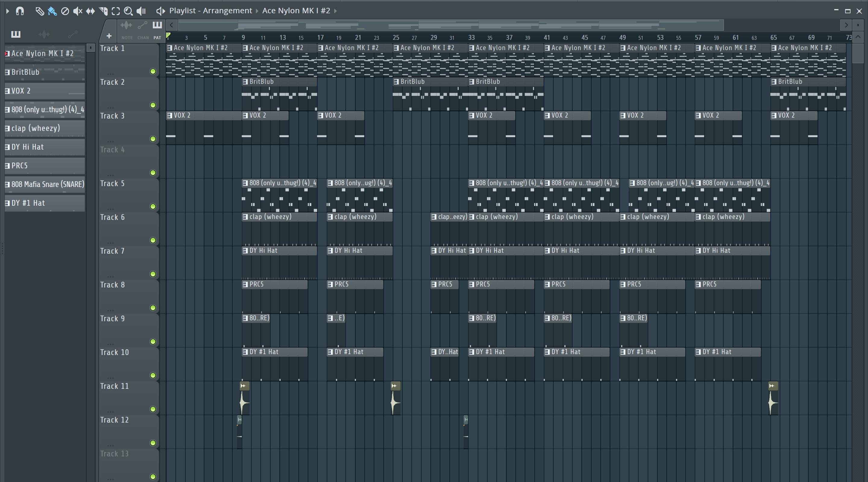Image resolution: width=868 pixels, height=482 pixels.
Task: Mute Track 12 with its green light
Action: pyautogui.click(x=153, y=443)
